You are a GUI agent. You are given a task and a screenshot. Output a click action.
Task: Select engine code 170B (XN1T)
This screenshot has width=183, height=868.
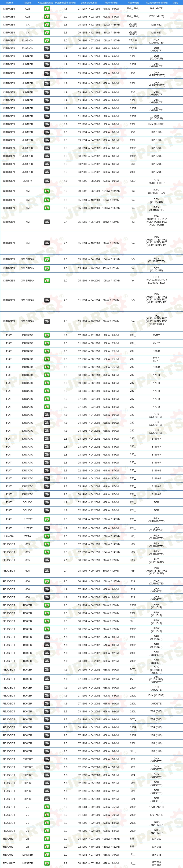pyautogui.click(x=156, y=807)
